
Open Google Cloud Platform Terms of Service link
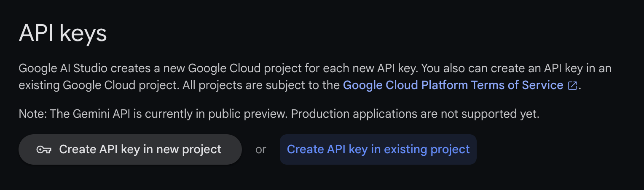click(453, 85)
